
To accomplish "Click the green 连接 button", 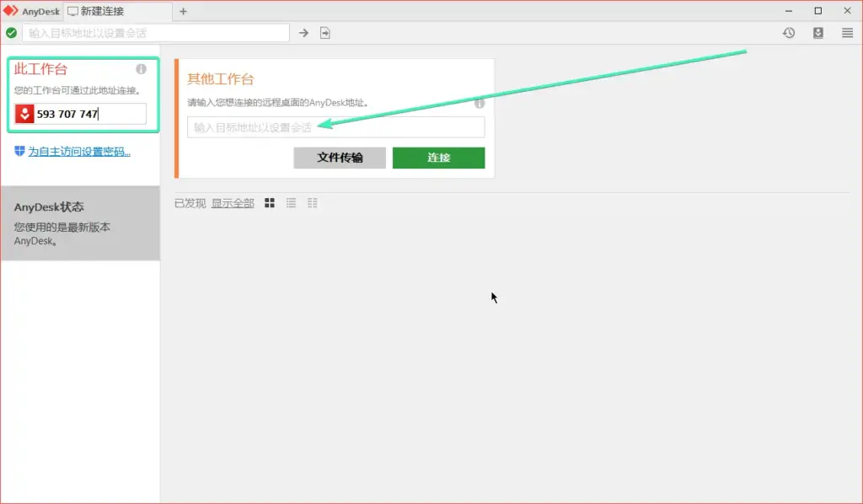I will (x=438, y=158).
